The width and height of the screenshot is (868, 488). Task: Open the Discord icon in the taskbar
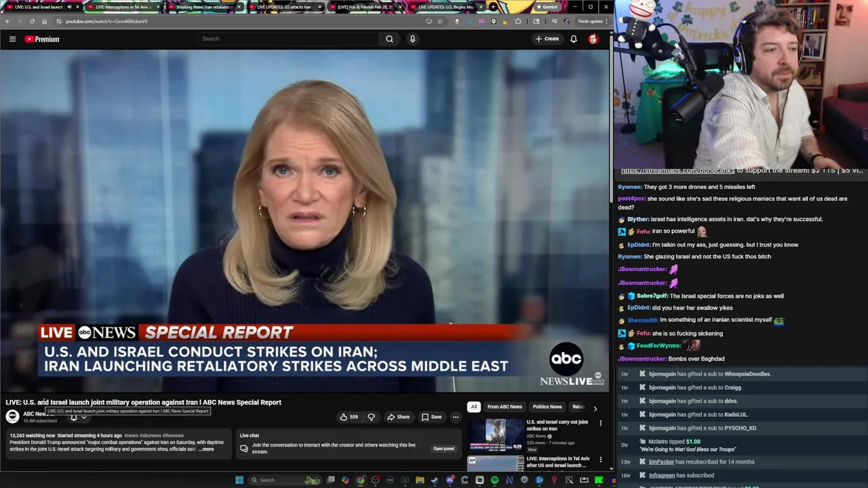(x=450, y=480)
